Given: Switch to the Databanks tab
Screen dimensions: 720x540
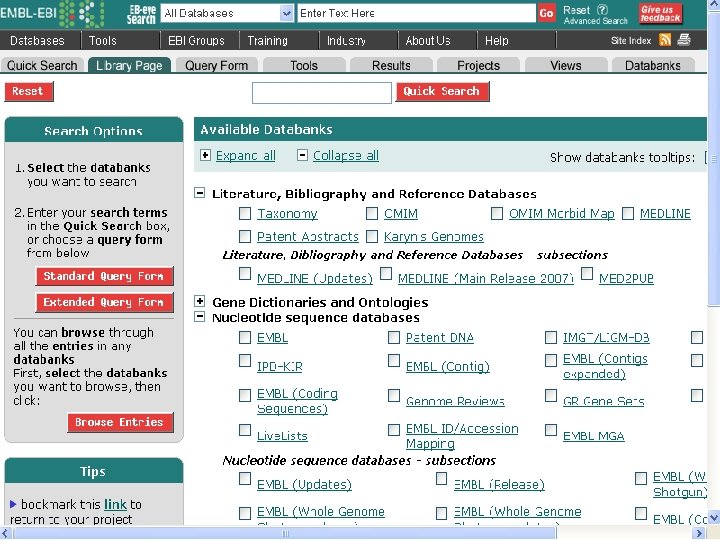Looking at the screenshot, I should click(652, 65).
